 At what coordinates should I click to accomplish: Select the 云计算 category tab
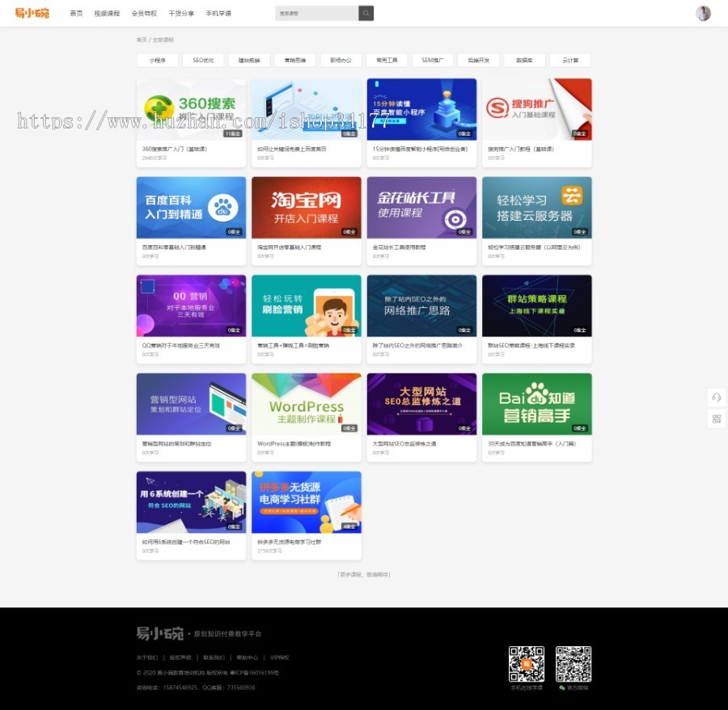[570, 60]
